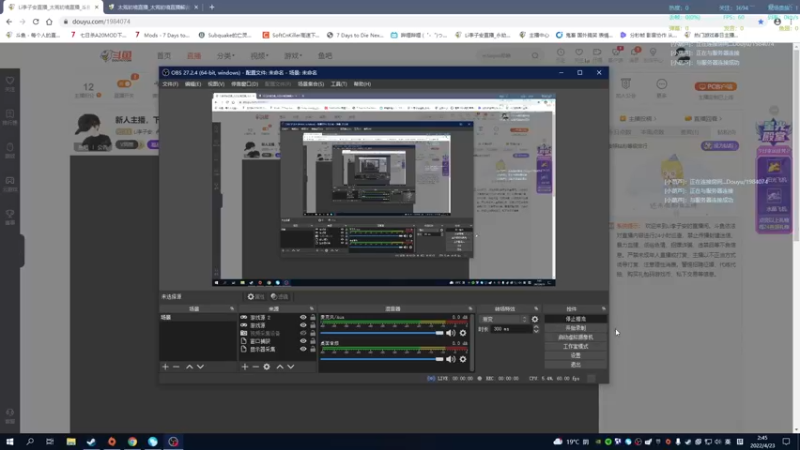Select the 视频采集设备 source row
This screenshot has width=800, height=450.
[278, 333]
